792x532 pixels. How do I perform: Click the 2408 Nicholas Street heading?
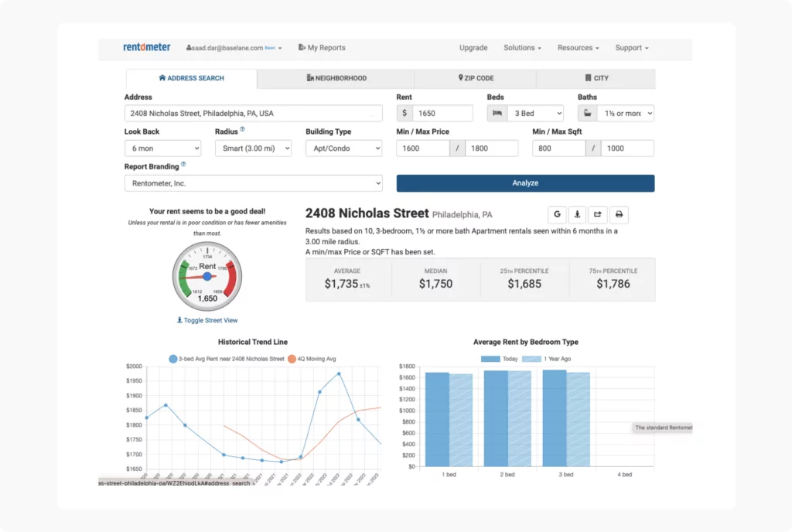coord(367,213)
